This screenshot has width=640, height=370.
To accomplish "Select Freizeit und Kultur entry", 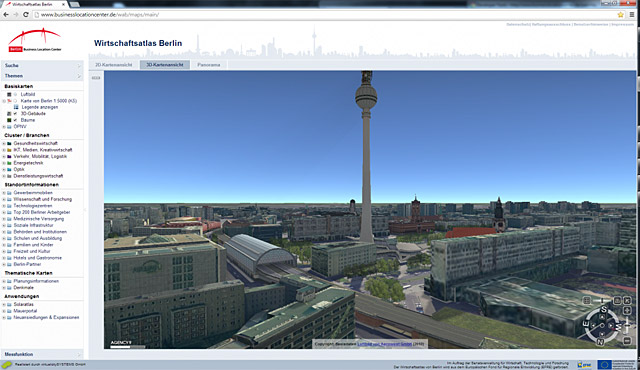I will (32, 251).
